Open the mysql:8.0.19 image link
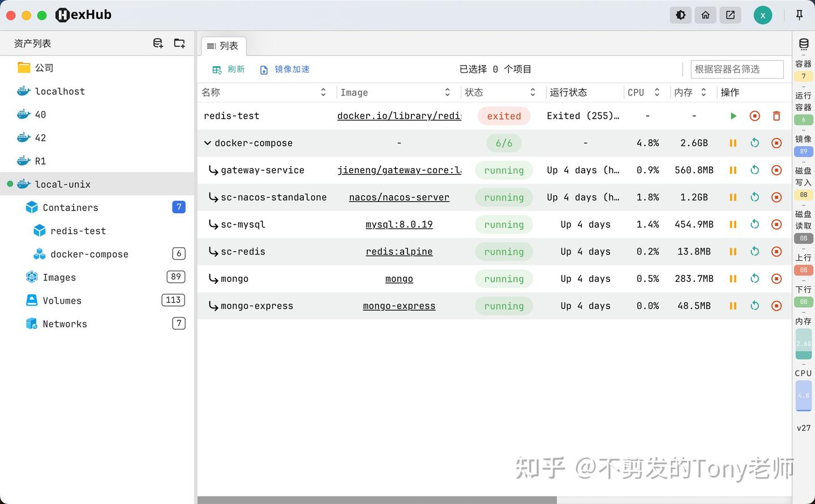 (399, 224)
